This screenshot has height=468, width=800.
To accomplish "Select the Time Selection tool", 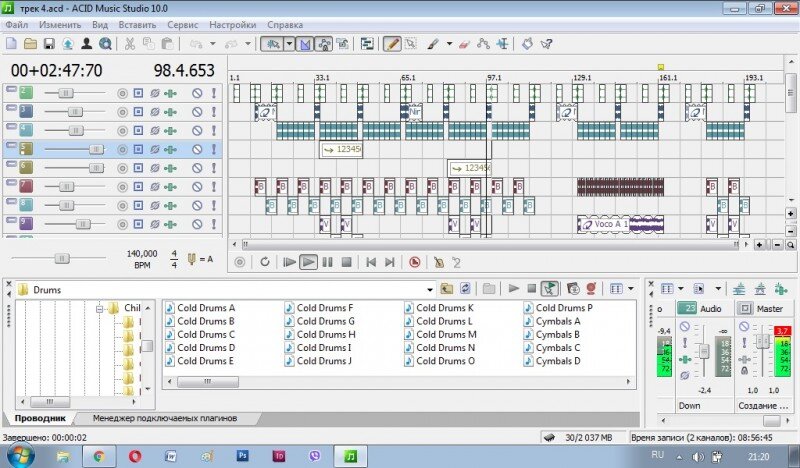I will click(503, 44).
